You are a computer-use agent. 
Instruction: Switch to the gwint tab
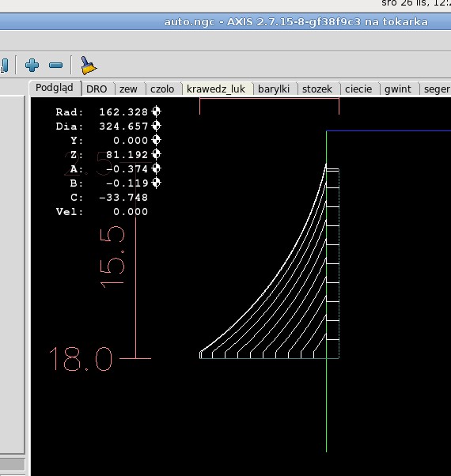(x=398, y=89)
